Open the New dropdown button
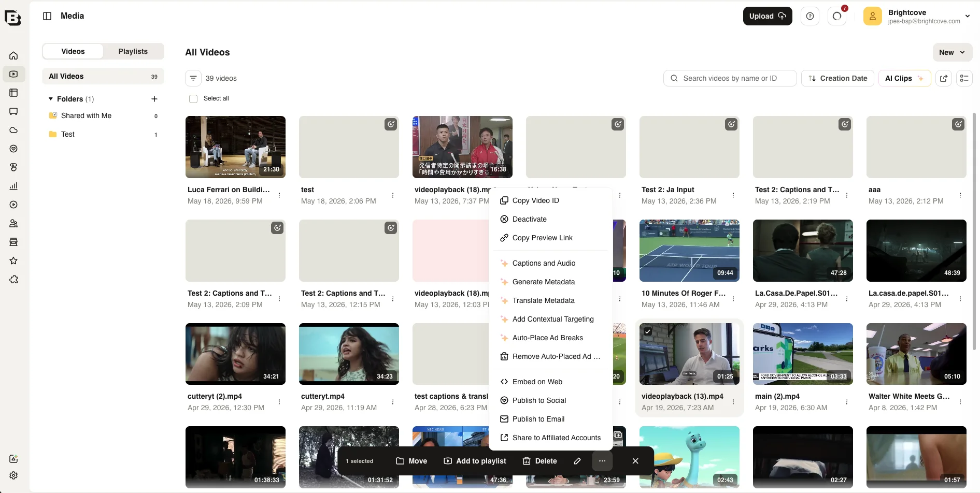 coord(953,52)
